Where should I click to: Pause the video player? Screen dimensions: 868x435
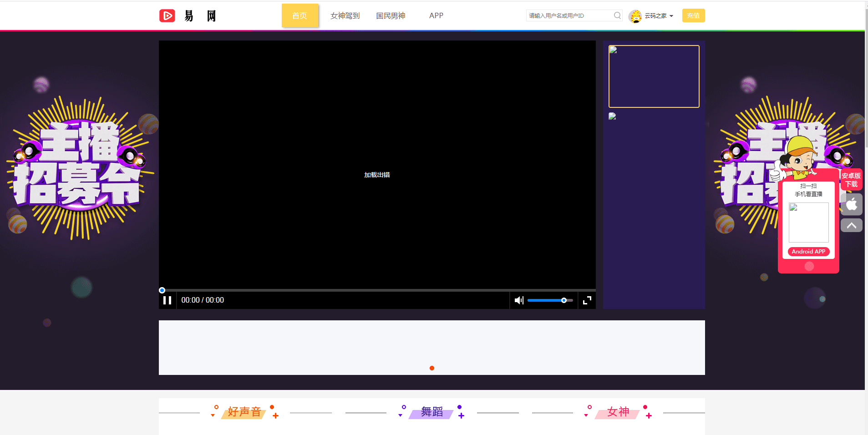(x=167, y=300)
